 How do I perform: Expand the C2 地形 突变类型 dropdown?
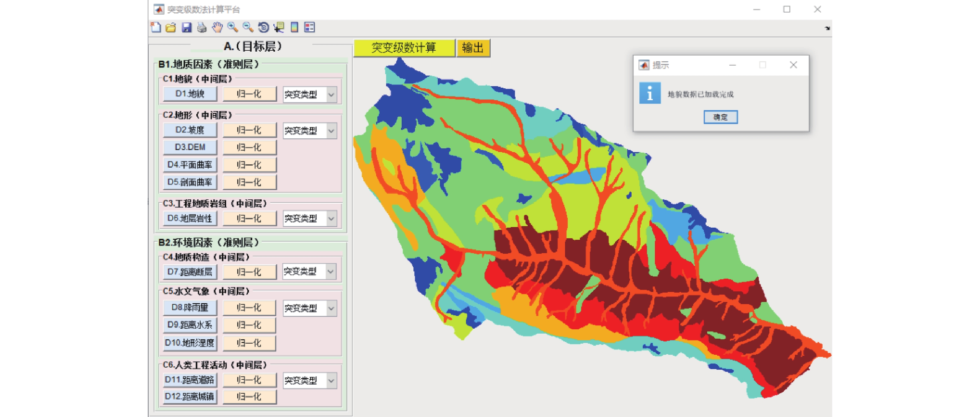tap(331, 131)
